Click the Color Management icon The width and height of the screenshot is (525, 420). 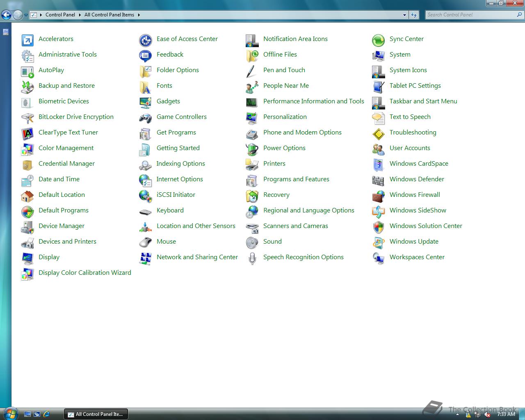point(27,149)
